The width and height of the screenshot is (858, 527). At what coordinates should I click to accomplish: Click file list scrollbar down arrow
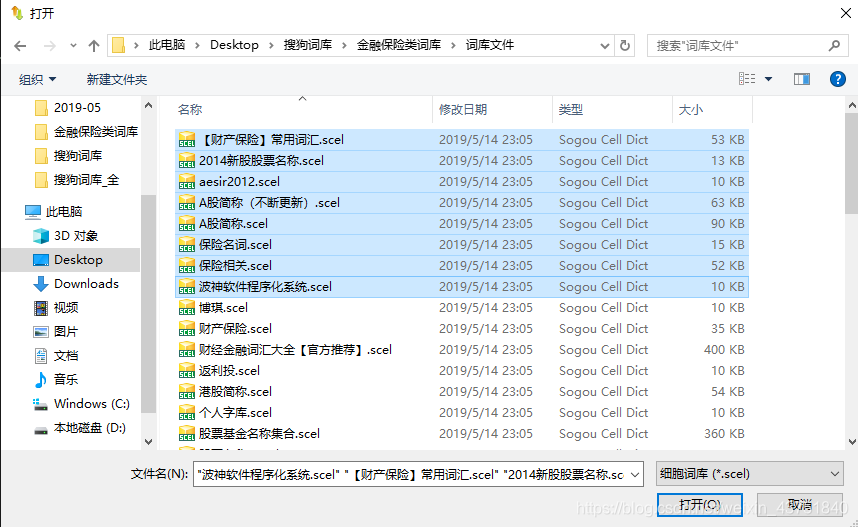851,442
